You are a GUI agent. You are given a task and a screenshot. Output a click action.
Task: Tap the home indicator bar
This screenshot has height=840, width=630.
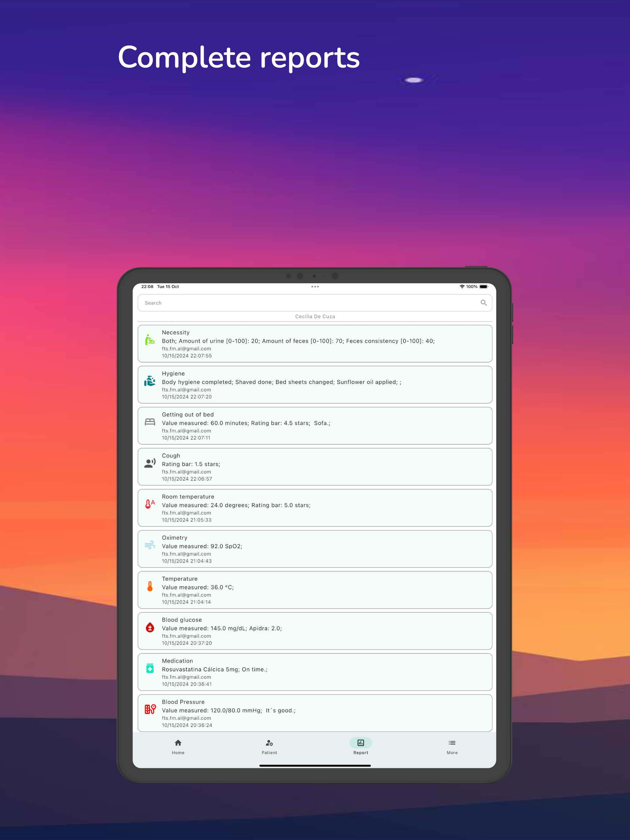coord(315,766)
